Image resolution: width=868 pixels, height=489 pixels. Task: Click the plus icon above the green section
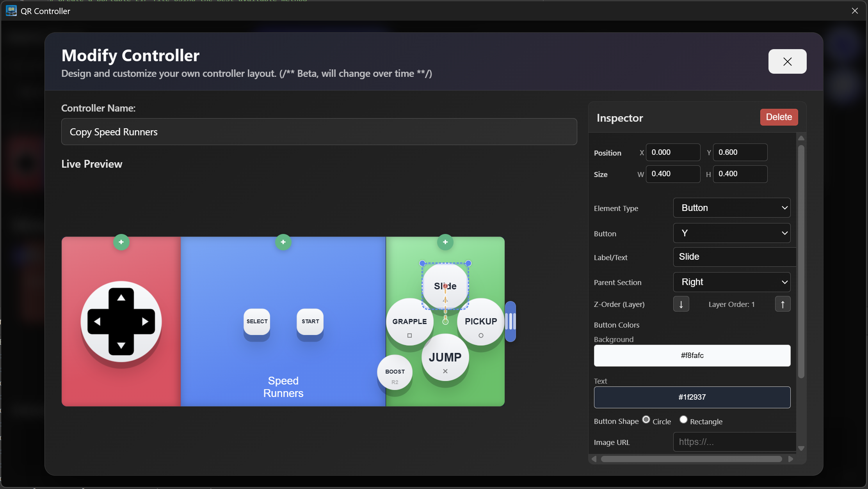(445, 242)
